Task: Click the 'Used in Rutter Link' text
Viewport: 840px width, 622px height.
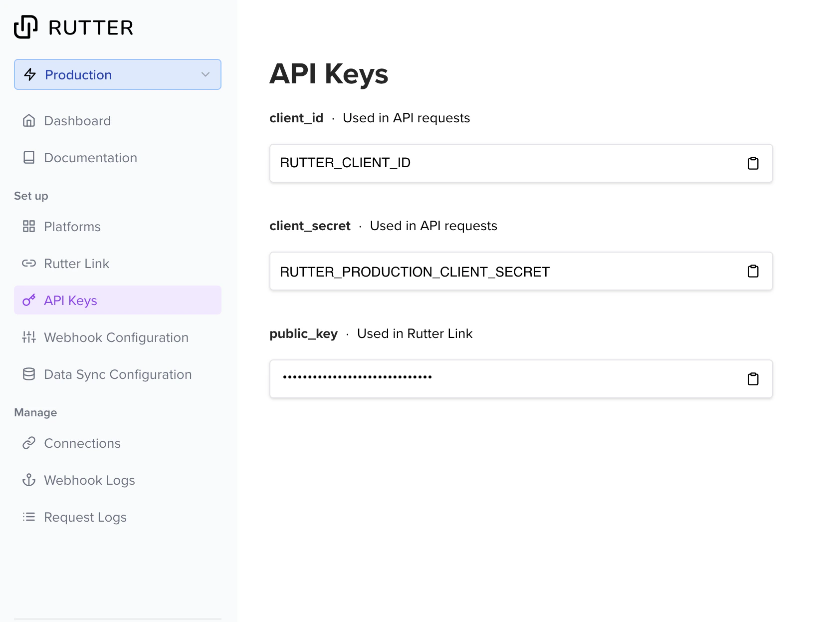Action: pyautogui.click(x=415, y=333)
